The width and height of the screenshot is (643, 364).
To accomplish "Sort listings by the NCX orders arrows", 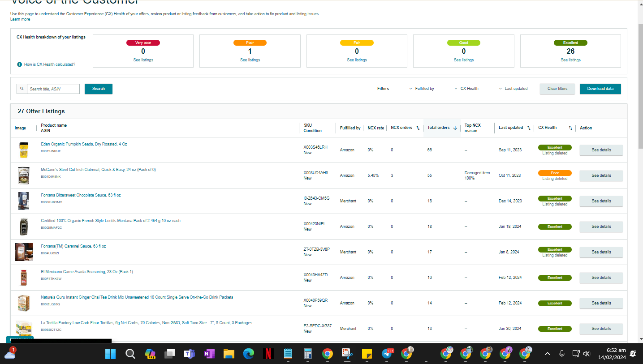I will click(x=418, y=128).
